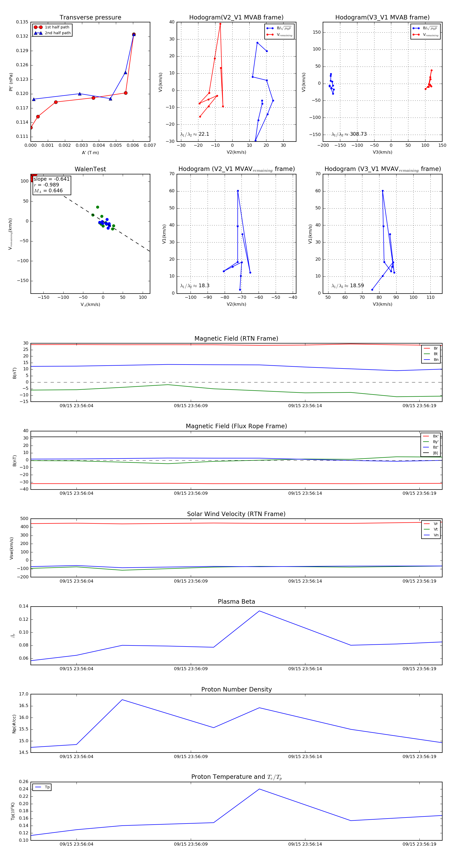Click the "Transverse pressure" plot title
Image resolution: width=473 pixels, height=868 pixels.
[90, 18]
